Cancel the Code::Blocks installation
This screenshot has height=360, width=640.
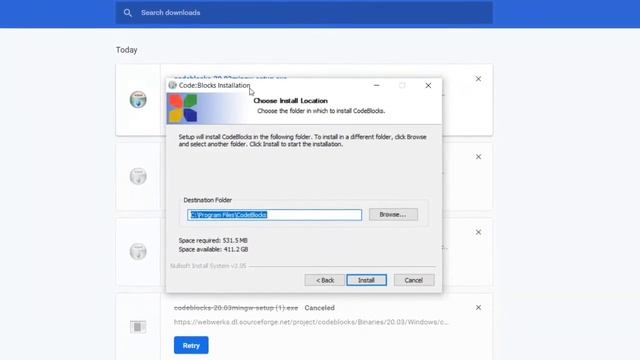(414, 280)
